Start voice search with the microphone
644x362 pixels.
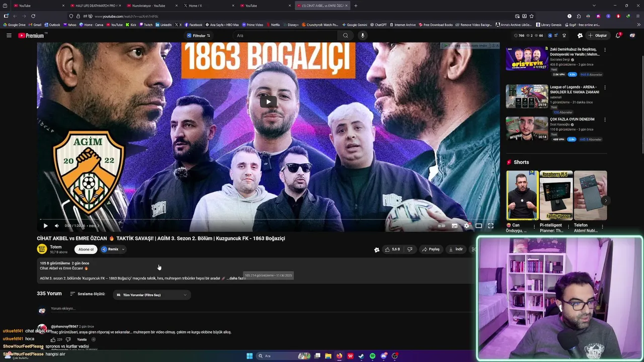point(362,35)
